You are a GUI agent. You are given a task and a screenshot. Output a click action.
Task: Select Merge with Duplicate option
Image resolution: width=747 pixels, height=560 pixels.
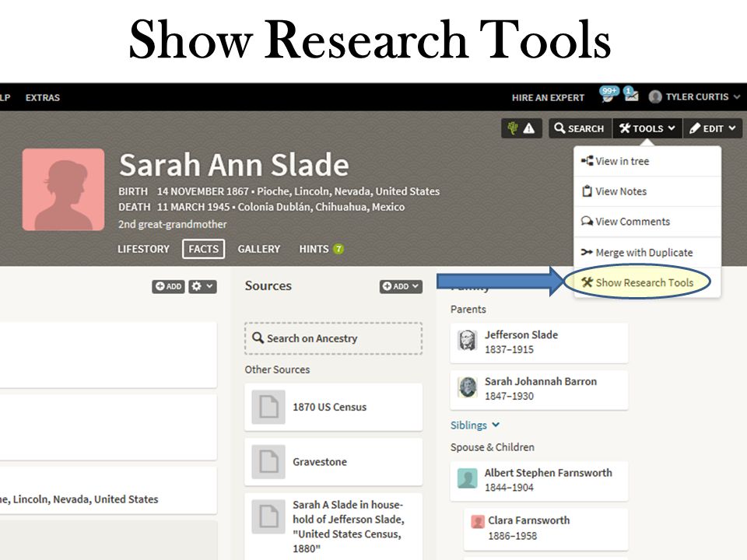647,252
